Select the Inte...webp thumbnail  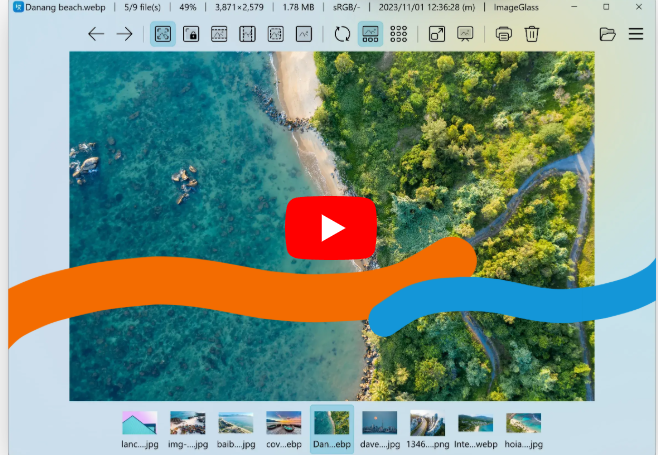coord(475,429)
